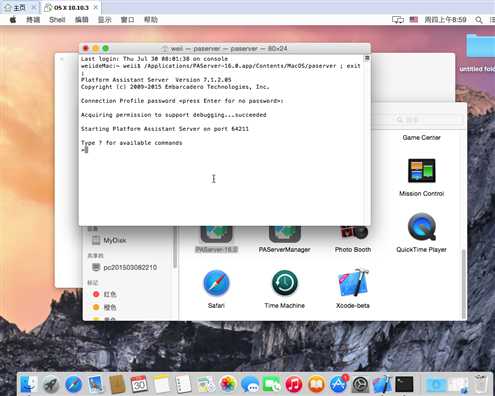Launch Safari from the Dock
The width and height of the screenshot is (495, 396).
pos(73,385)
